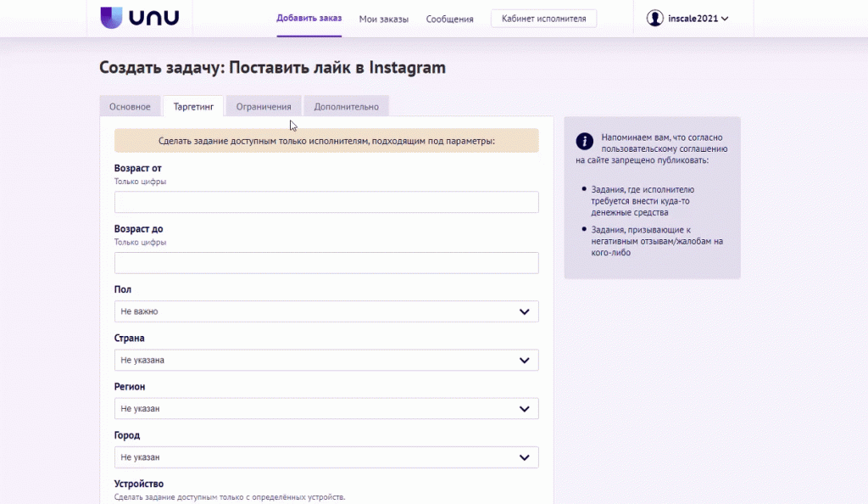Screen dimensions: 868x504
Task: Click the Возраст от input field
Action: click(x=325, y=202)
